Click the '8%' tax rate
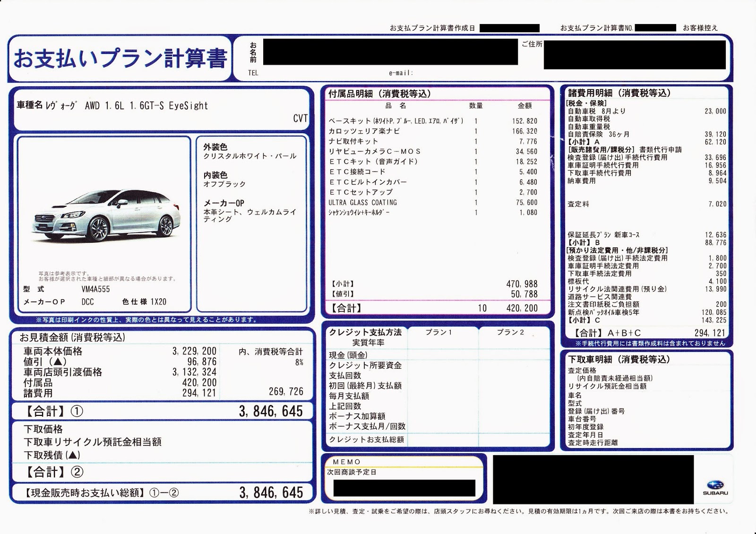Viewport: 756px width, 534px height. click(299, 363)
